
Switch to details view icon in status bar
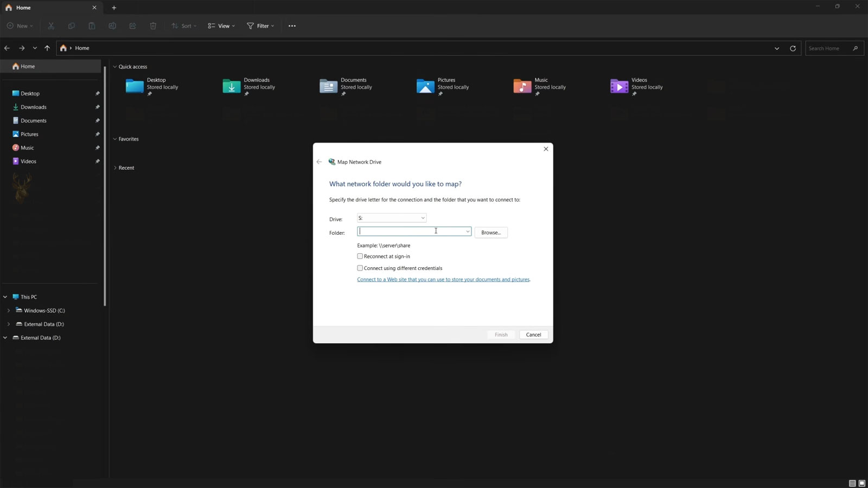tap(852, 483)
